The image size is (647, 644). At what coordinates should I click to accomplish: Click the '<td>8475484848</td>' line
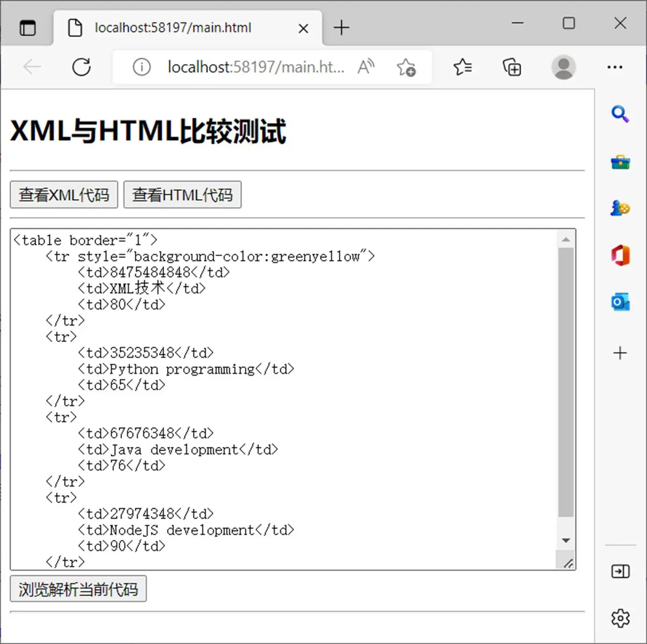[x=154, y=272]
